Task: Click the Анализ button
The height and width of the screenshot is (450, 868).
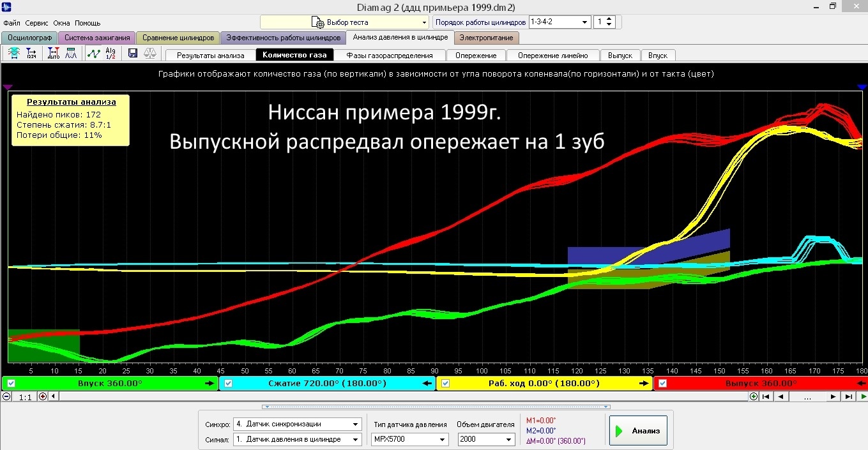Action: pos(638,431)
